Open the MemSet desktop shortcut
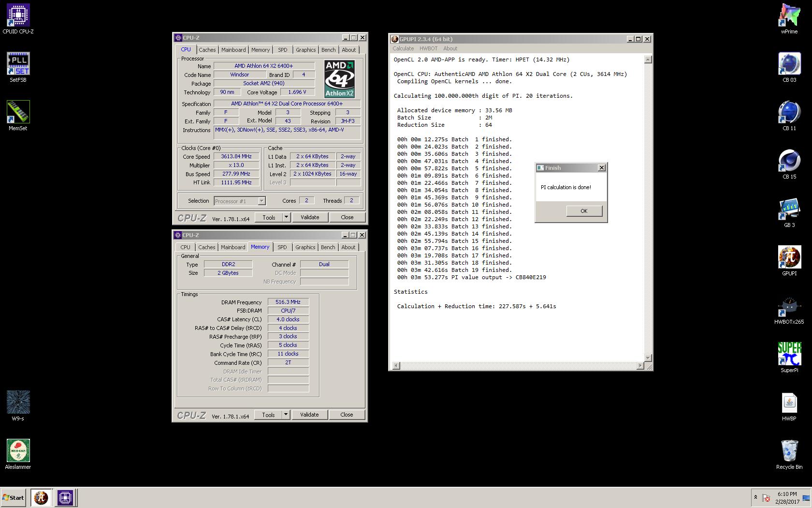This screenshot has height=508, width=812. pyautogui.click(x=18, y=116)
